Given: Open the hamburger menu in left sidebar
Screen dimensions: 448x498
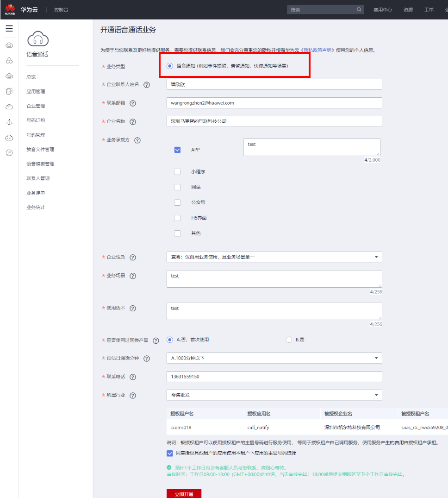Looking at the screenshot, I should point(9,29).
